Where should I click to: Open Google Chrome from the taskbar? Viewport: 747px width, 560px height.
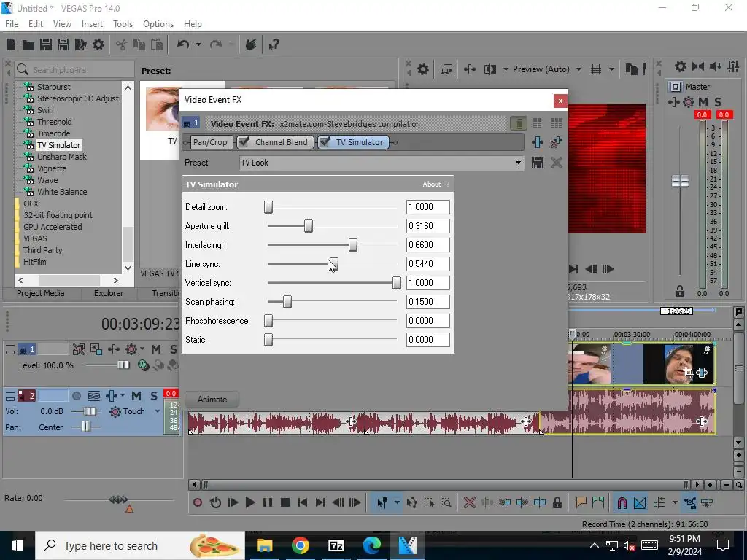301,545
